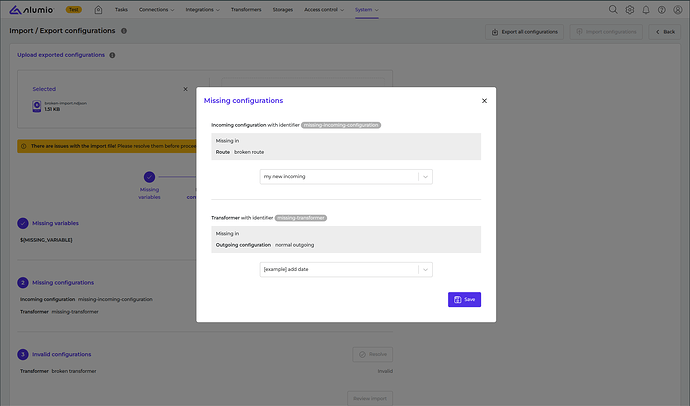Go Back using the Back button
Viewport: 690px width, 406px height.
point(664,32)
